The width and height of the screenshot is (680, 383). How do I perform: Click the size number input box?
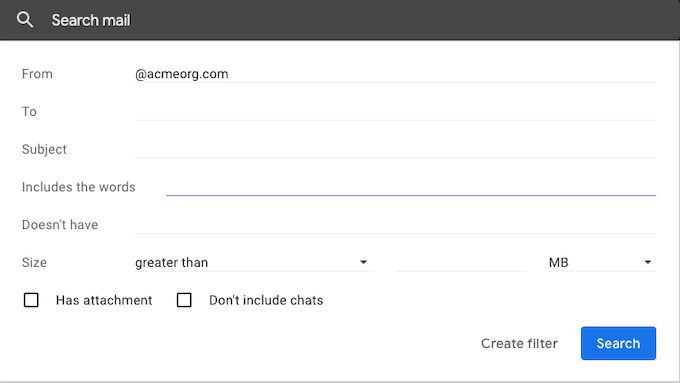[x=461, y=262]
